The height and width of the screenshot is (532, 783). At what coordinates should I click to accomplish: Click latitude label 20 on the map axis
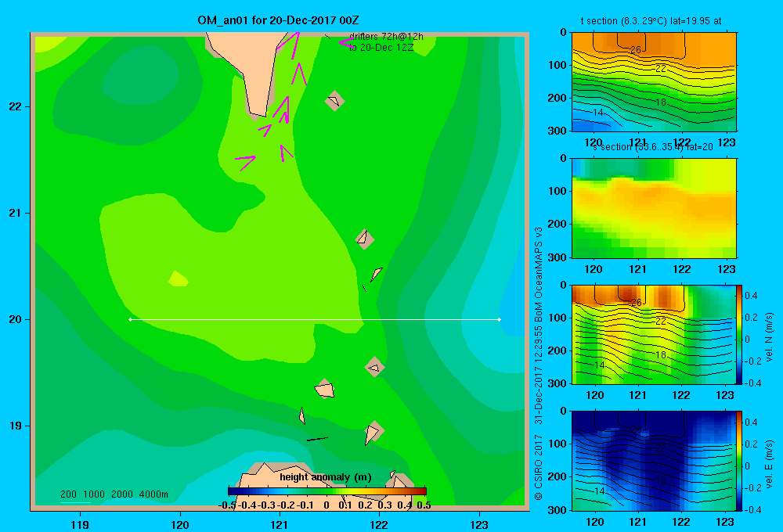point(16,319)
